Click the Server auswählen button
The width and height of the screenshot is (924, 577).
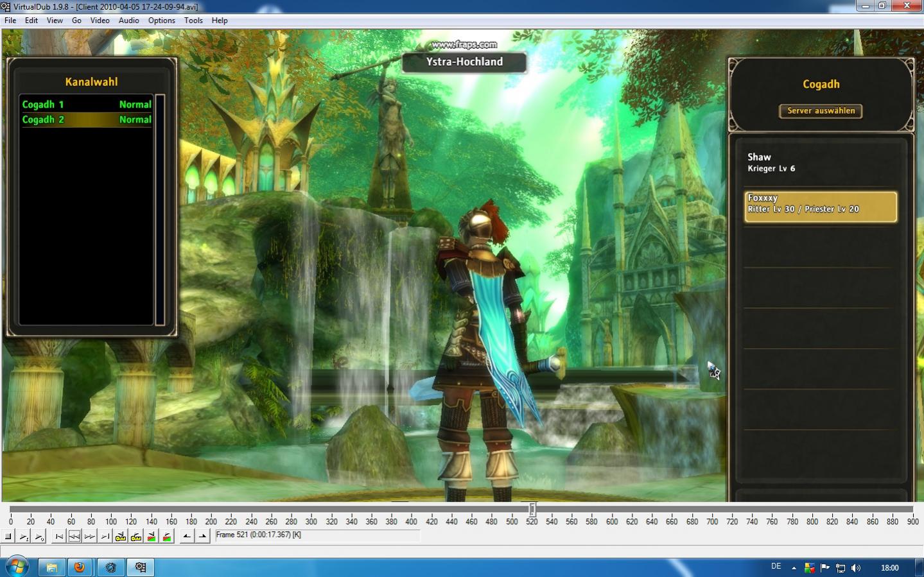point(821,111)
